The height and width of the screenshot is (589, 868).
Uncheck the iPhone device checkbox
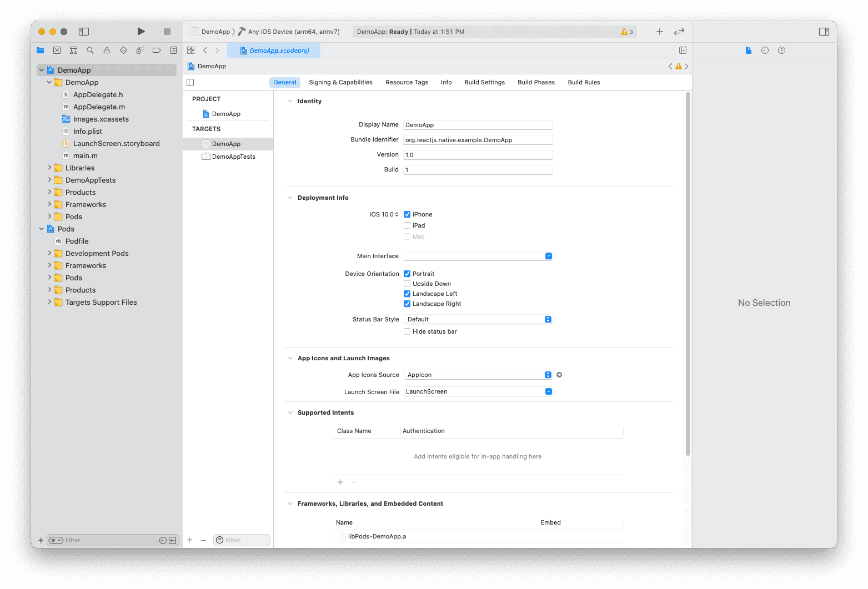click(x=407, y=214)
